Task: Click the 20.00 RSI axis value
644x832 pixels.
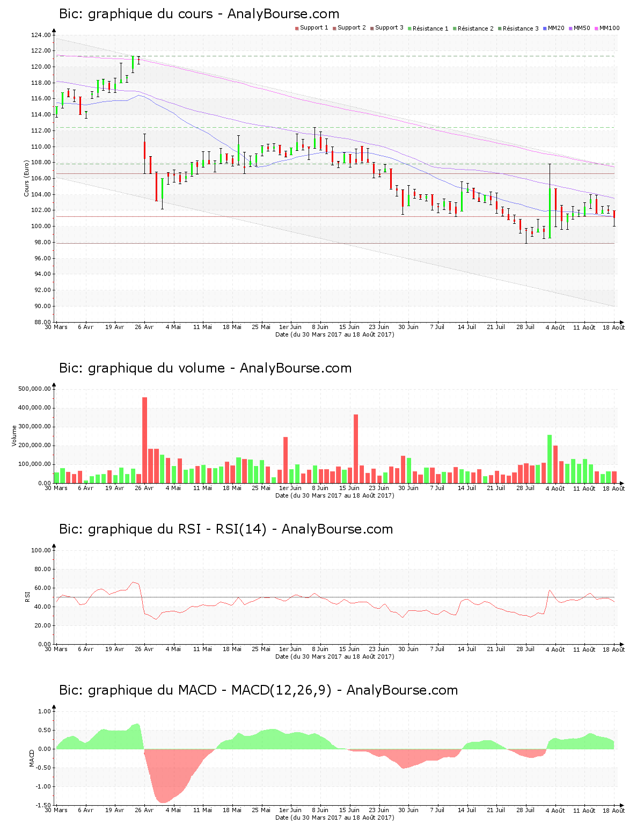Action: pos(42,625)
